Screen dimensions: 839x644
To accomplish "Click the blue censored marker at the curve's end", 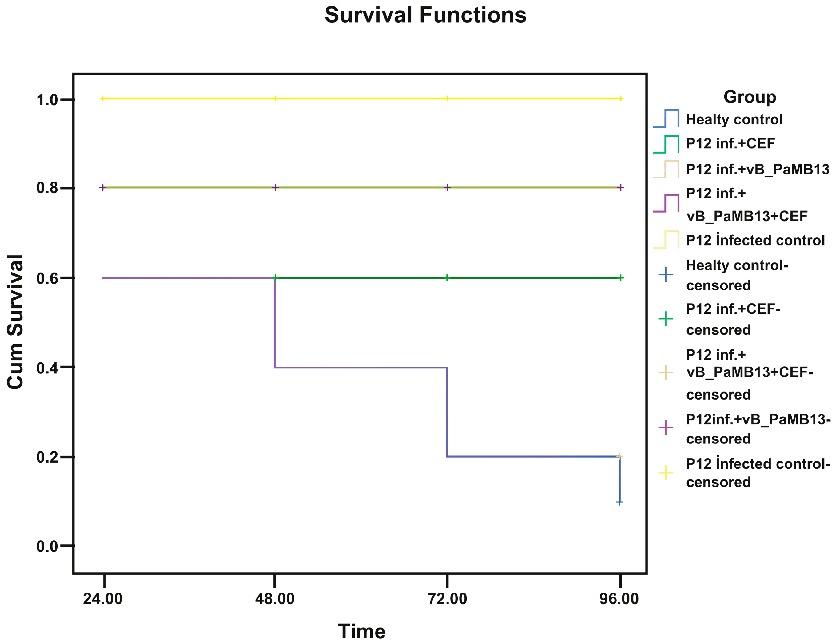I will pyautogui.click(x=619, y=502).
